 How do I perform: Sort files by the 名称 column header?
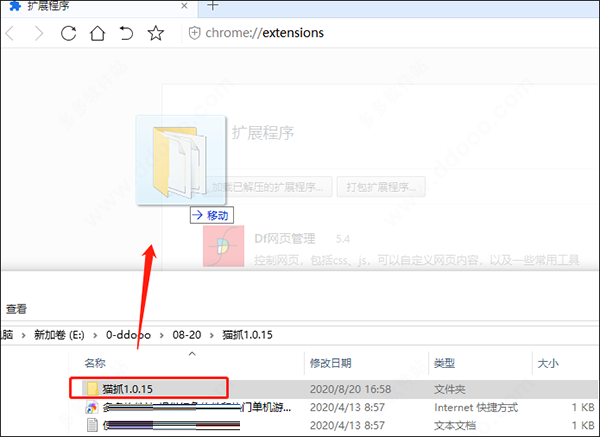(x=95, y=363)
